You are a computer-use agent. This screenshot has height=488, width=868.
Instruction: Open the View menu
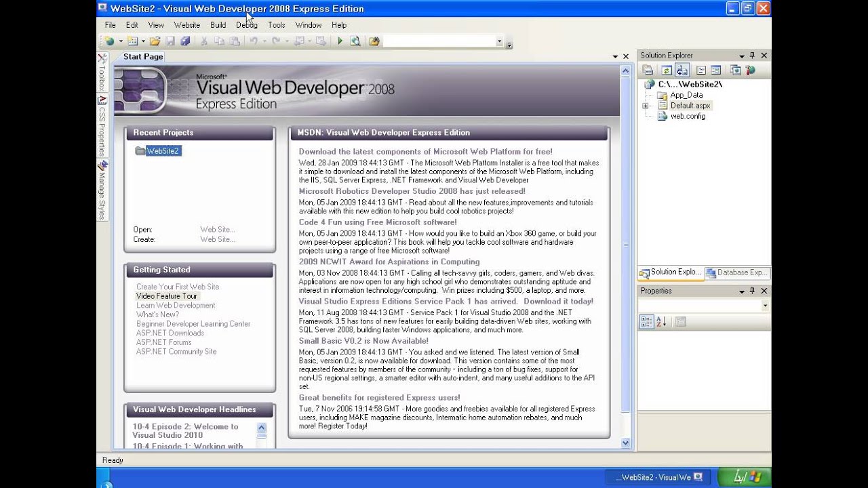[156, 25]
